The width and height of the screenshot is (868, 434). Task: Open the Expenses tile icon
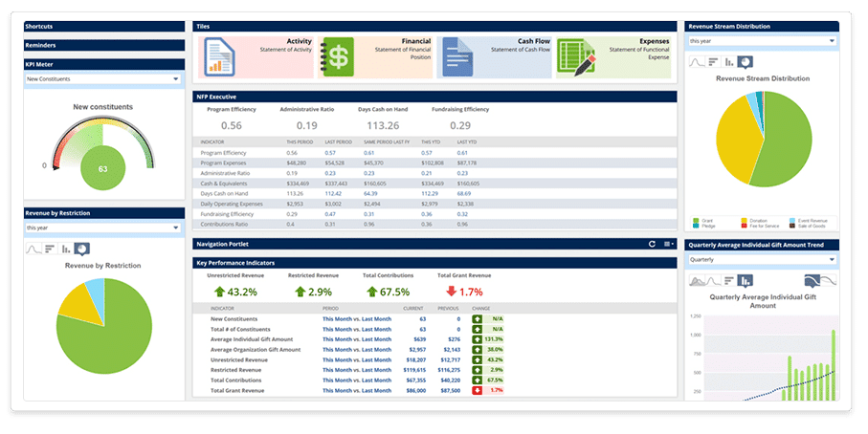(574, 55)
